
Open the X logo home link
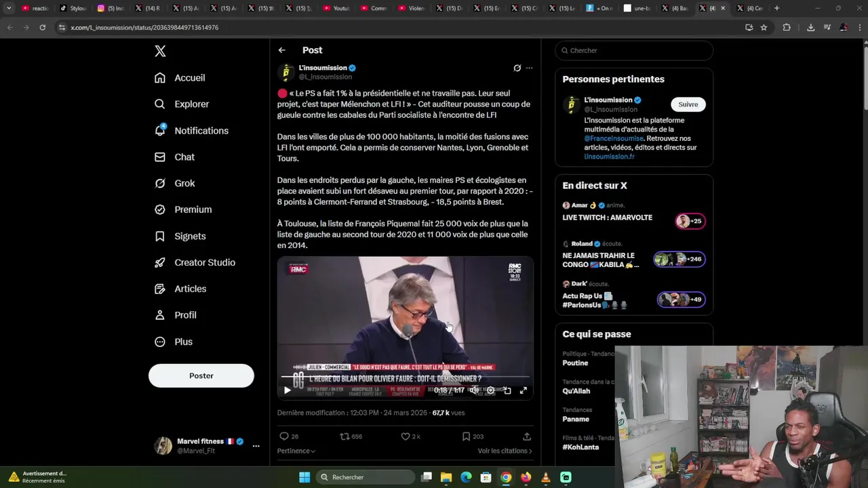[x=160, y=51]
